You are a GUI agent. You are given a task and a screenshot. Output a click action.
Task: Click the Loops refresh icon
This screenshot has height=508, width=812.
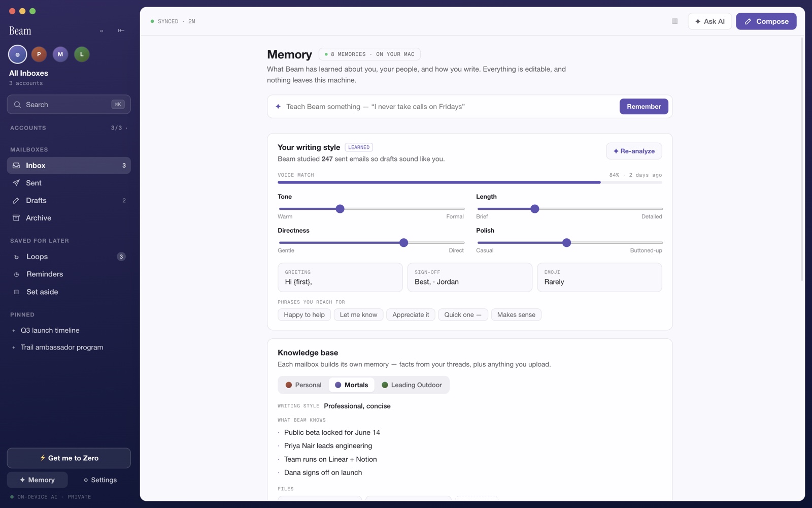click(x=16, y=257)
